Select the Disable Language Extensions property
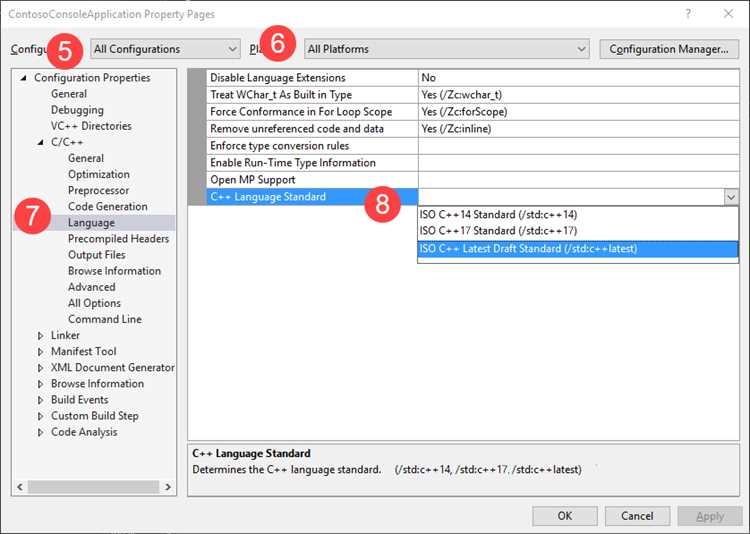Screen dimensions: 750x534 coord(312,78)
